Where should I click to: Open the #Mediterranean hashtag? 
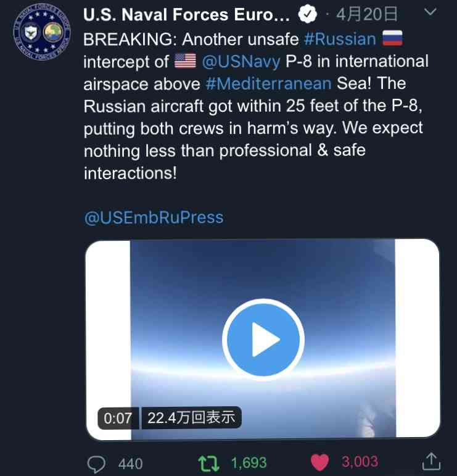[268, 84]
